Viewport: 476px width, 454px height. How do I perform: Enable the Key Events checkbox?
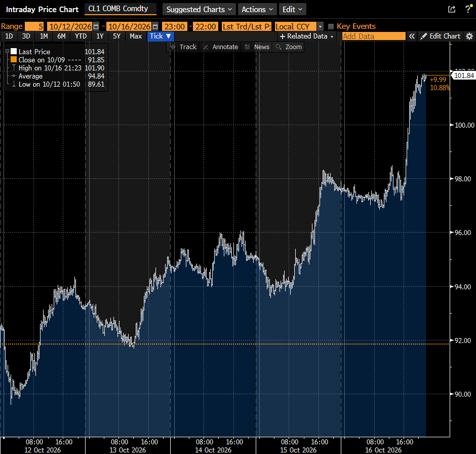pos(331,26)
